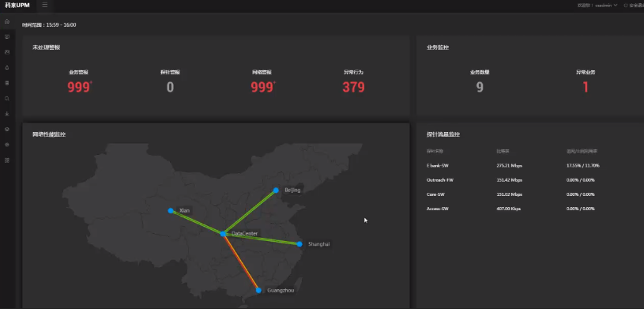Open the home icon in the sidebar
This screenshot has width=644, height=309.
[x=7, y=21]
